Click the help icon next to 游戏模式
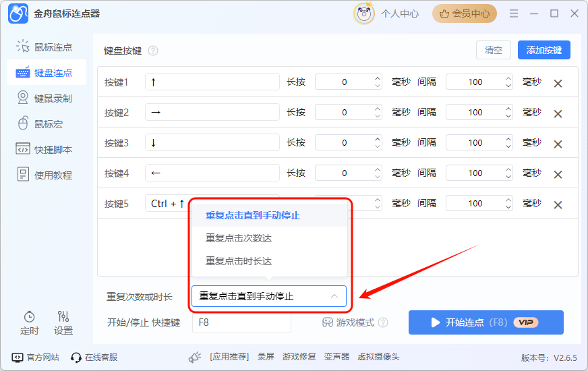 [x=383, y=322]
